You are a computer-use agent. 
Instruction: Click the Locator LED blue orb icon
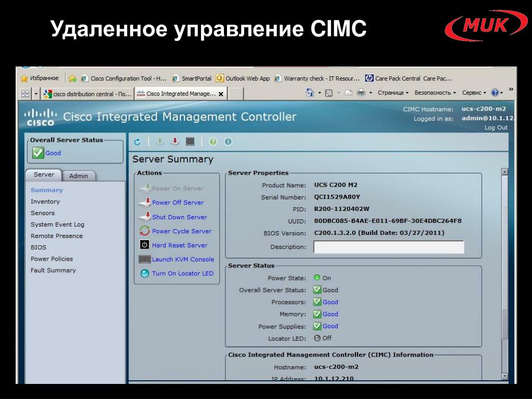(x=144, y=273)
